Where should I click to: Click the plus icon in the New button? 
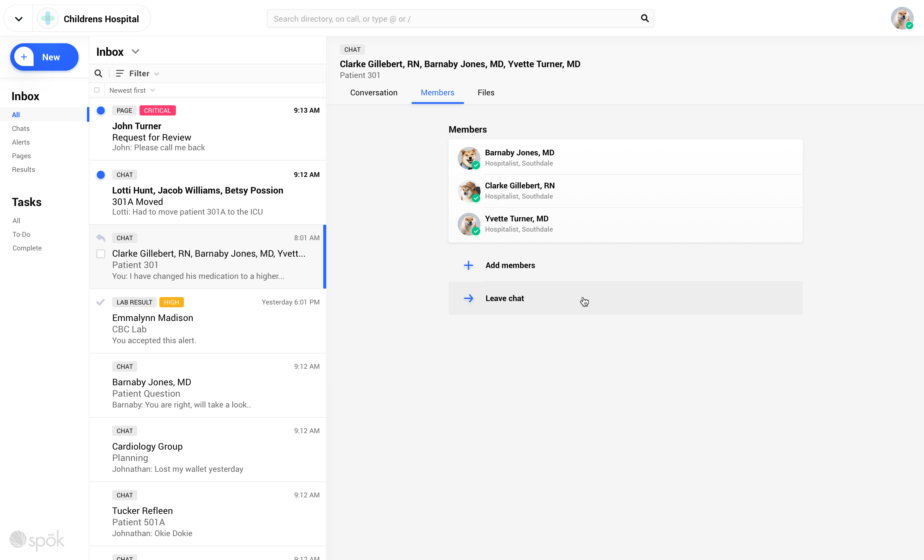(x=24, y=57)
